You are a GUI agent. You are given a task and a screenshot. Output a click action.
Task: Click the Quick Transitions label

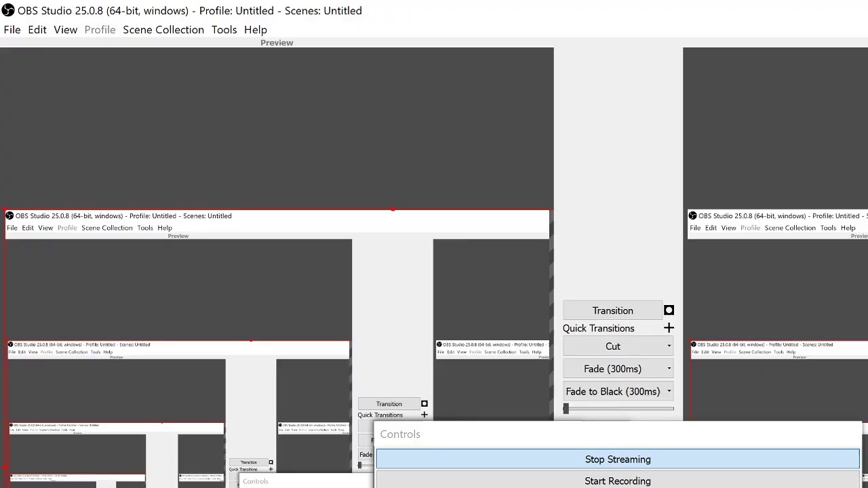click(598, 328)
